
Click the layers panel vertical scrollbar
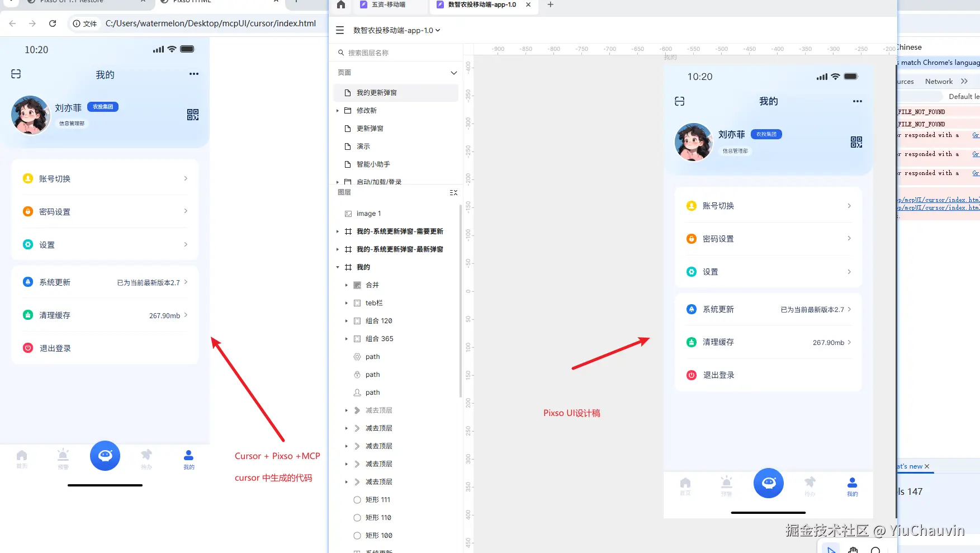[461, 302]
